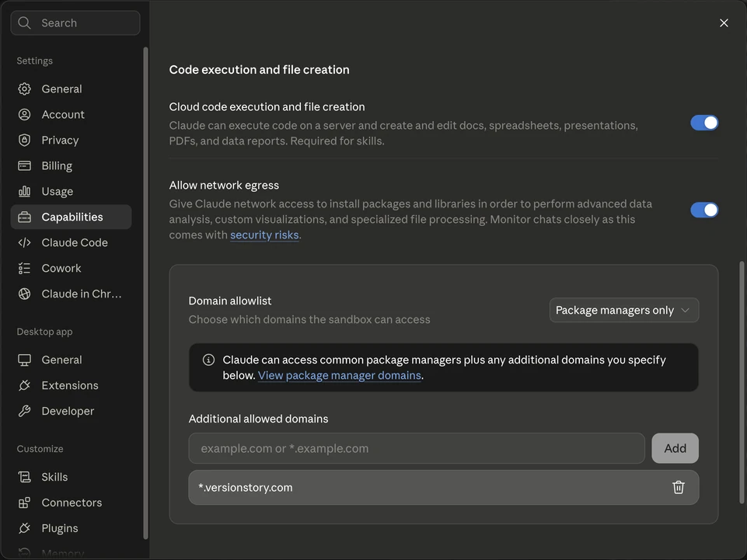Click the sidebar vertical scrollbar
The width and height of the screenshot is (747, 560).
146,294
